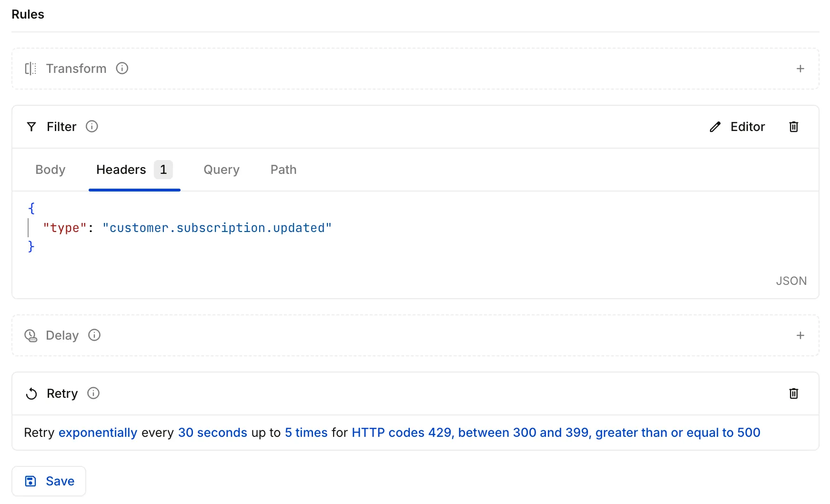830x504 pixels.
Task: Edit the 30 seconds retry interval
Action: 213,433
